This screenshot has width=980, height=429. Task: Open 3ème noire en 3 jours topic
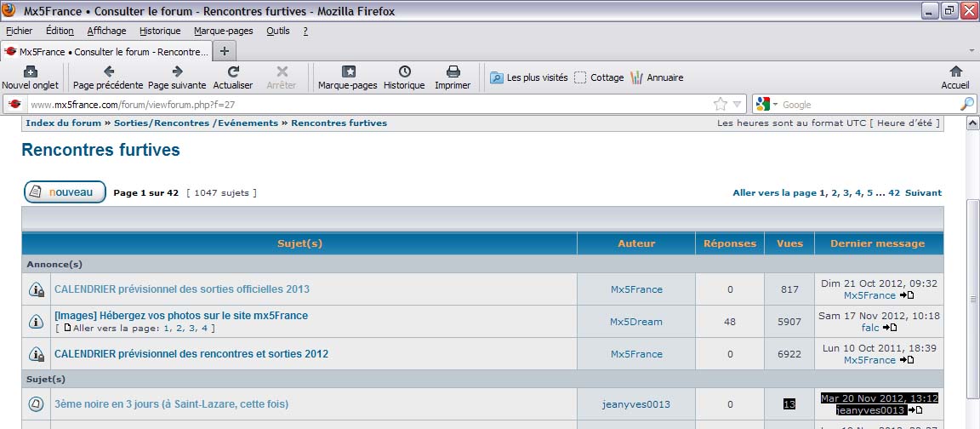[x=171, y=404]
